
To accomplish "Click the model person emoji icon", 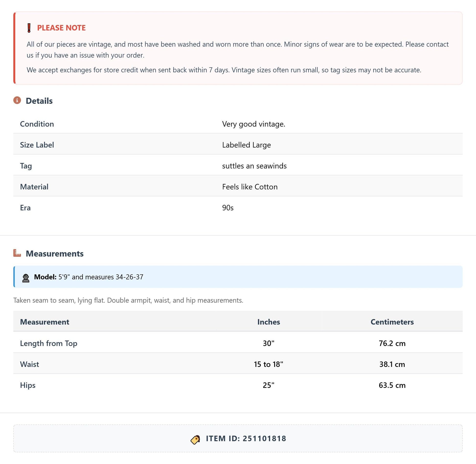I will 26,278.
